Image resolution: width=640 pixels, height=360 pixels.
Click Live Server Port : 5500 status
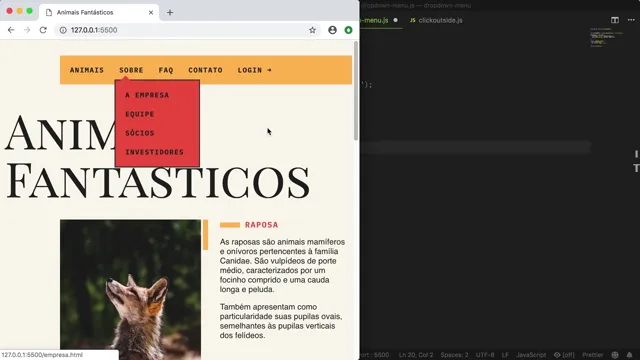click(375, 355)
